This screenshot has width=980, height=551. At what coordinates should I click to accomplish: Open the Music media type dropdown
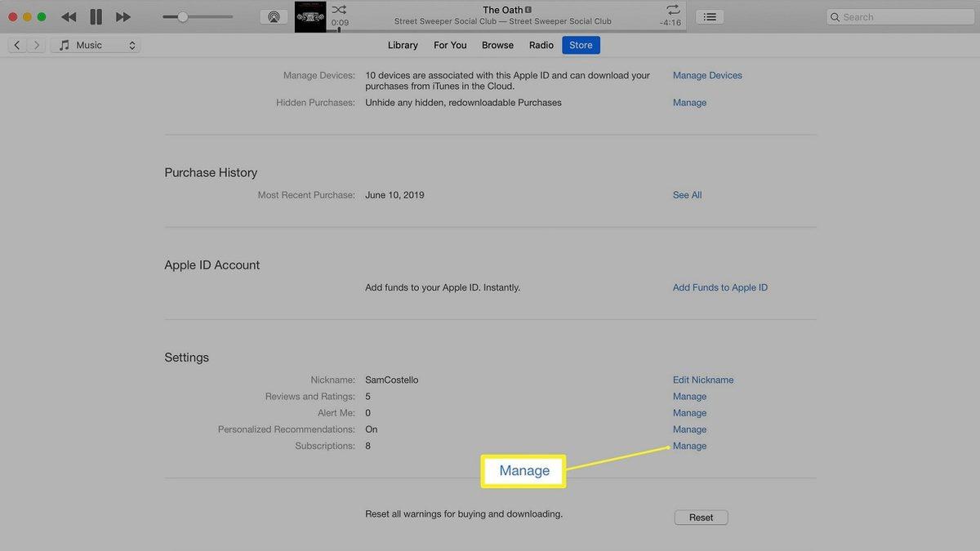(95, 45)
